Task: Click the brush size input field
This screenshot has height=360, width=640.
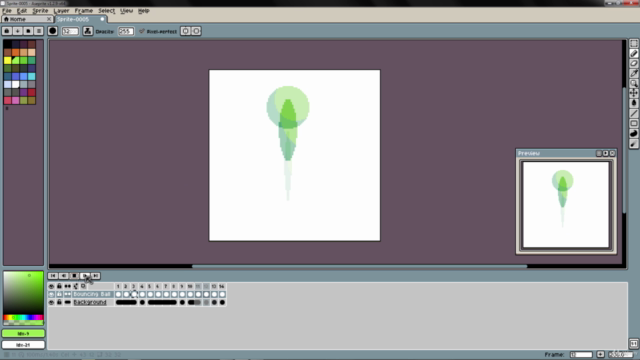Action: 70,31
